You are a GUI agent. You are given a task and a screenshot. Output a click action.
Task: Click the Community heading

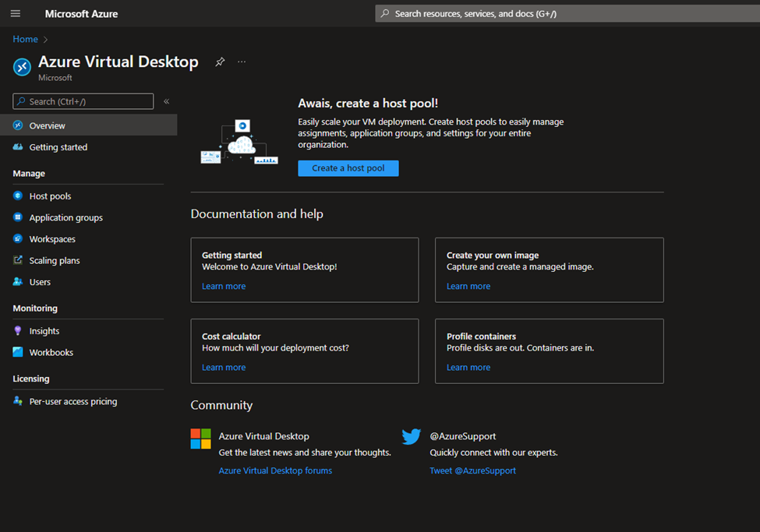click(221, 405)
